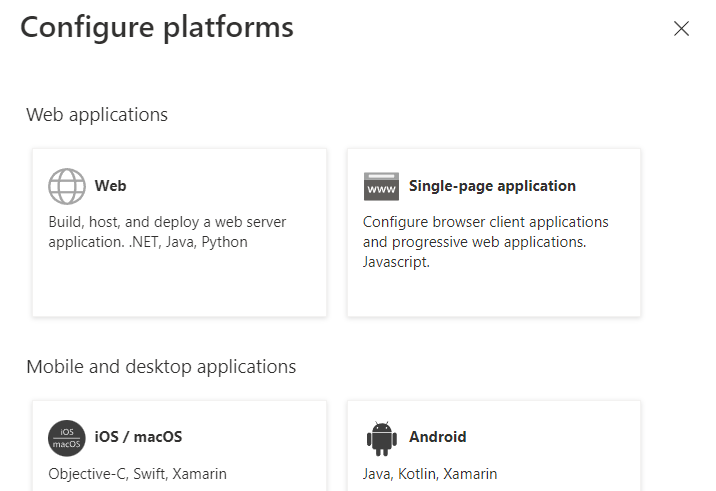Click the 'Configure platforms' title
716x491 pixels.
click(x=157, y=28)
